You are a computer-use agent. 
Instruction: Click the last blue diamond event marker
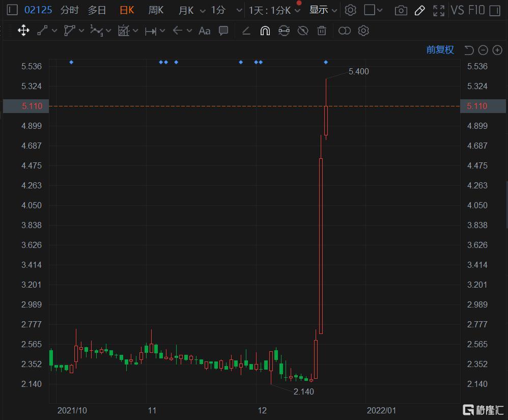point(326,62)
